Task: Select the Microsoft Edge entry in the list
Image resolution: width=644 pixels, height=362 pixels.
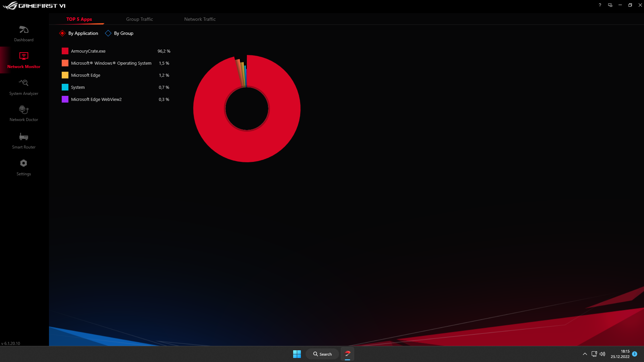Action: click(x=86, y=75)
